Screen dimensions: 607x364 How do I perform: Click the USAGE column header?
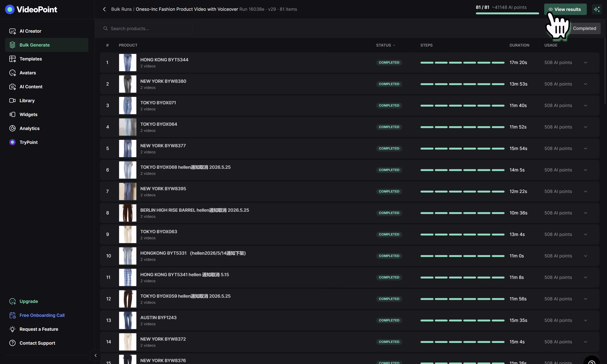pos(551,45)
